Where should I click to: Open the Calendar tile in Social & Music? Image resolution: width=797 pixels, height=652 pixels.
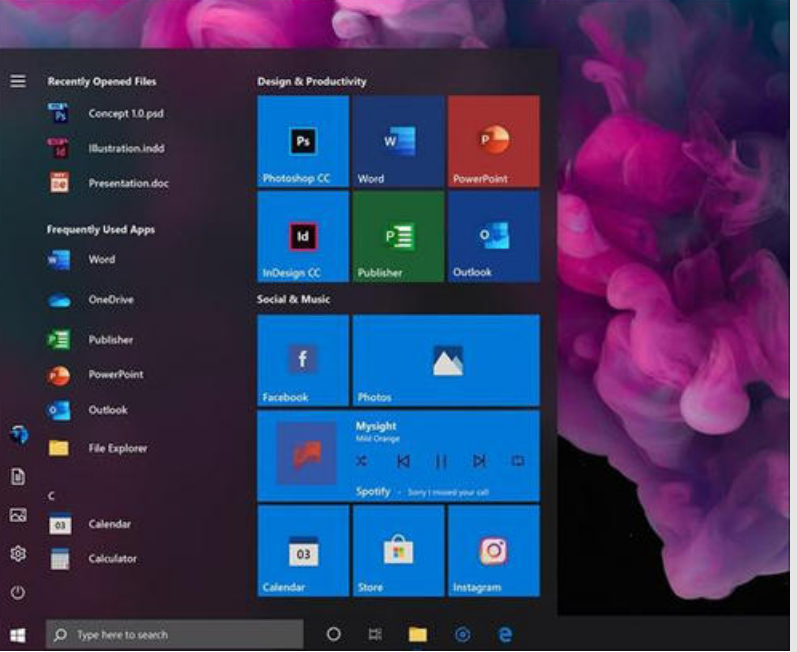coord(303,550)
